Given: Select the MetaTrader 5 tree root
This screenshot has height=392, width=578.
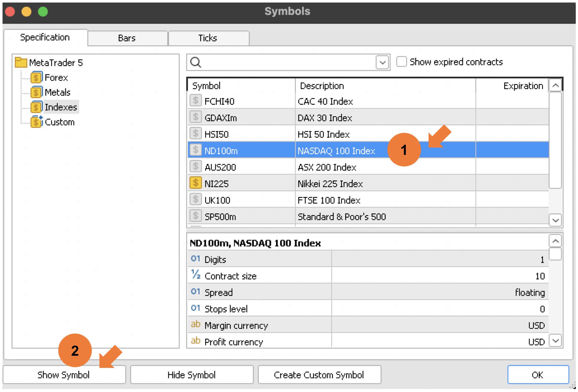Looking at the screenshot, I should (56, 63).
